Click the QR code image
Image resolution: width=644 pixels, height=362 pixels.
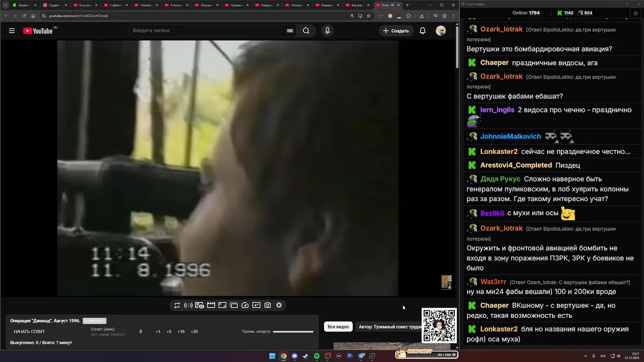coord(439,325)
